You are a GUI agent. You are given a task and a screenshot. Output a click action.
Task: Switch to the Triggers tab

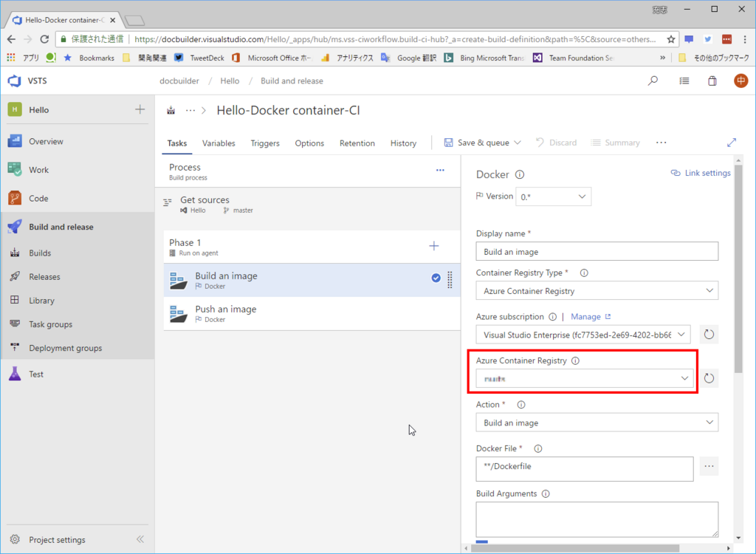tap(265, 143)
